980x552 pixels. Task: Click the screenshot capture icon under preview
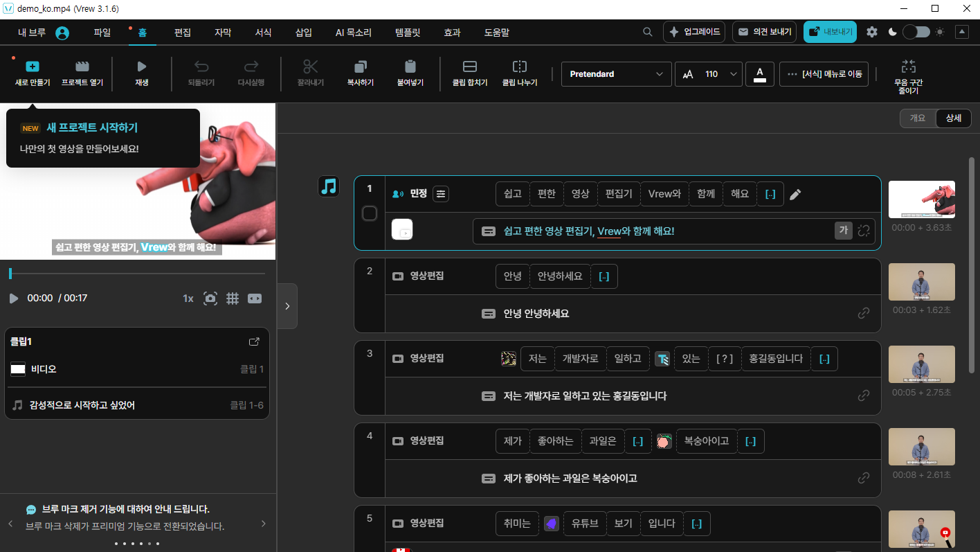tap(210, 299)
